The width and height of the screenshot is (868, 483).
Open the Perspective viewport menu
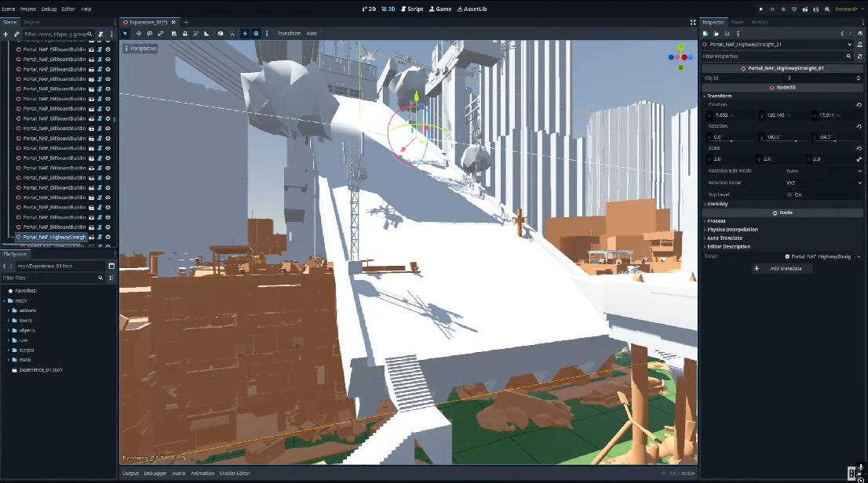(x=140, y=49)
